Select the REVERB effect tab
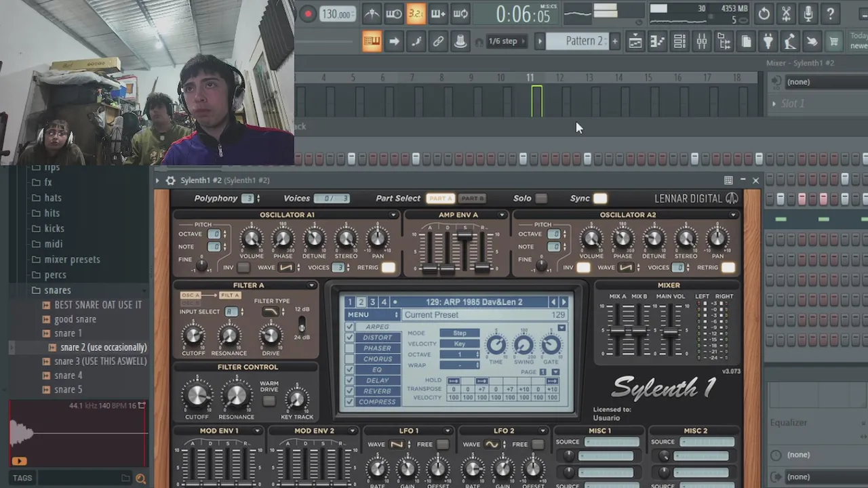The width and height of the screenshot is (868, 488). (x=377, y=391)
